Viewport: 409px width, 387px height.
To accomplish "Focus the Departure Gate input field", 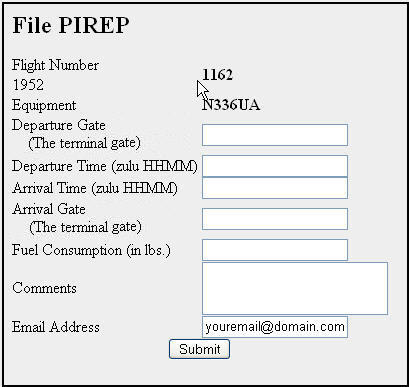I will (x=275, y=135).
